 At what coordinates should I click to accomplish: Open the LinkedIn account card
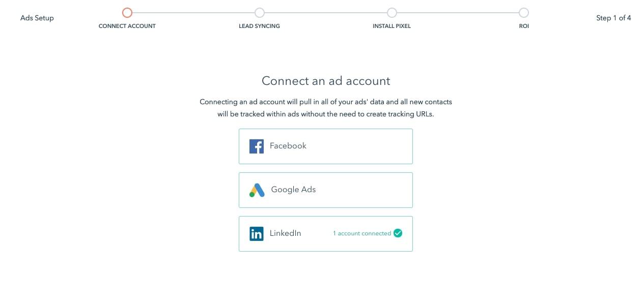coord(326,234)
